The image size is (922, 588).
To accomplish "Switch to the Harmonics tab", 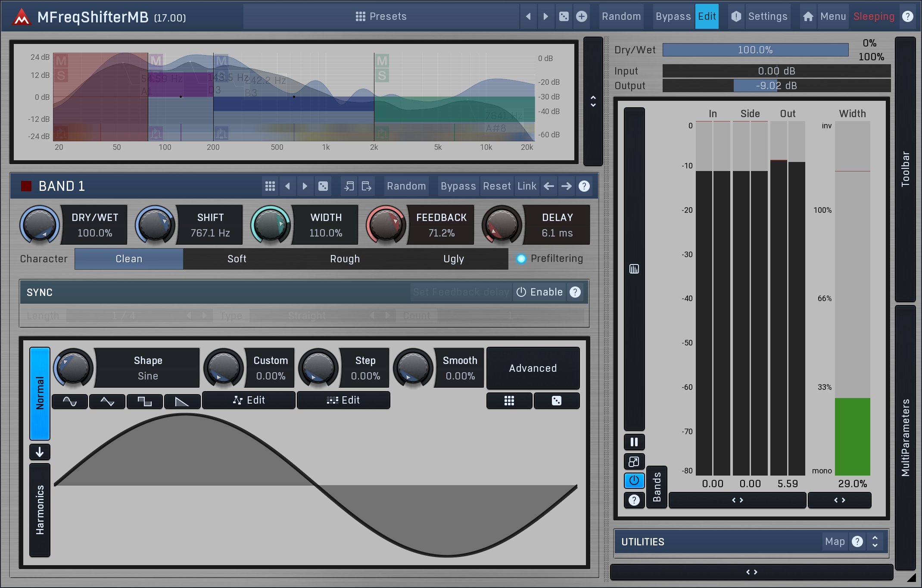I will click(x=40, y=510).
